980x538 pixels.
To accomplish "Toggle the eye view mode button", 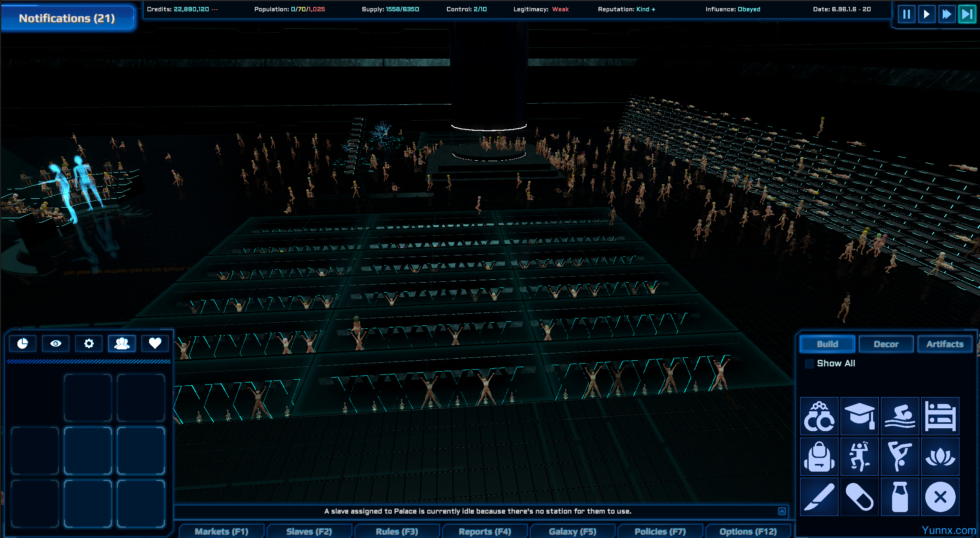I will point(56,344).
